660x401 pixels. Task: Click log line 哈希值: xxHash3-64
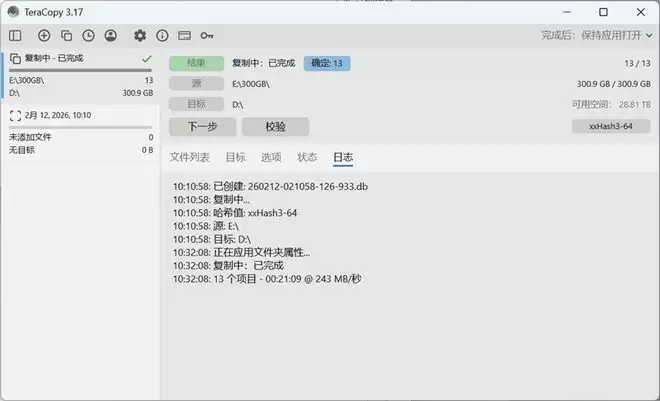click(x=235, y=213)
